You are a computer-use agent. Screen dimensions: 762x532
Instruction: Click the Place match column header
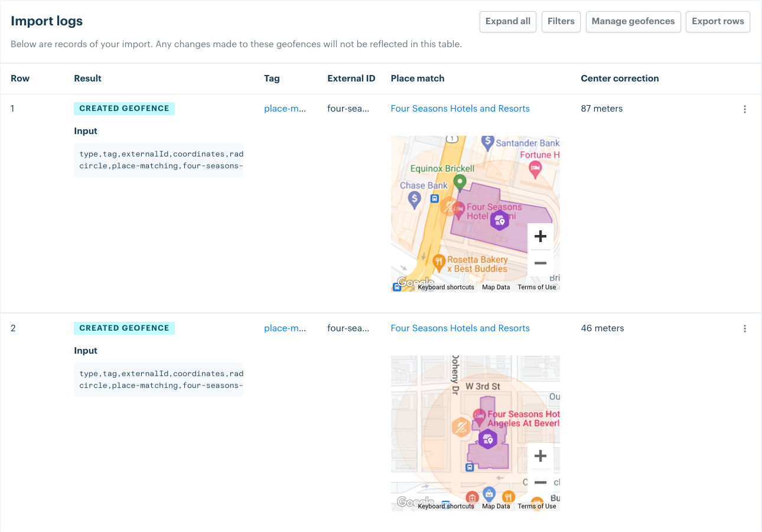tap(418, 79)
